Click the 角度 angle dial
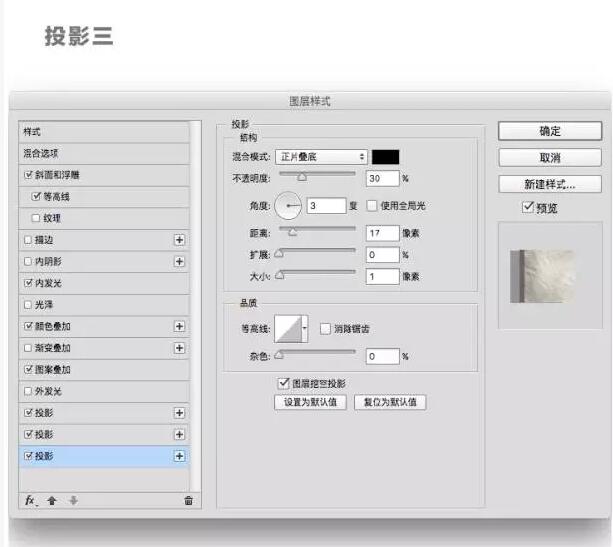This screenshot has width=613, height=547. [x=288, y=205]
